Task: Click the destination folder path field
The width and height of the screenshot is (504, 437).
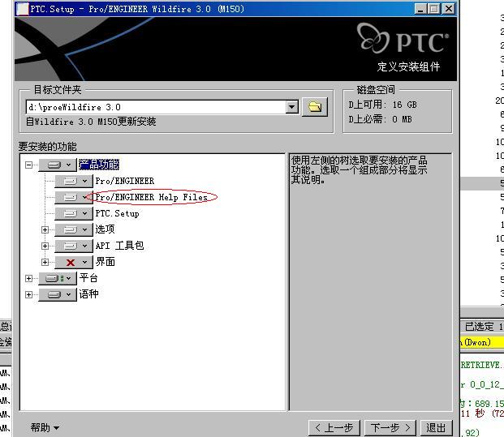Action: tap(156, 107)
